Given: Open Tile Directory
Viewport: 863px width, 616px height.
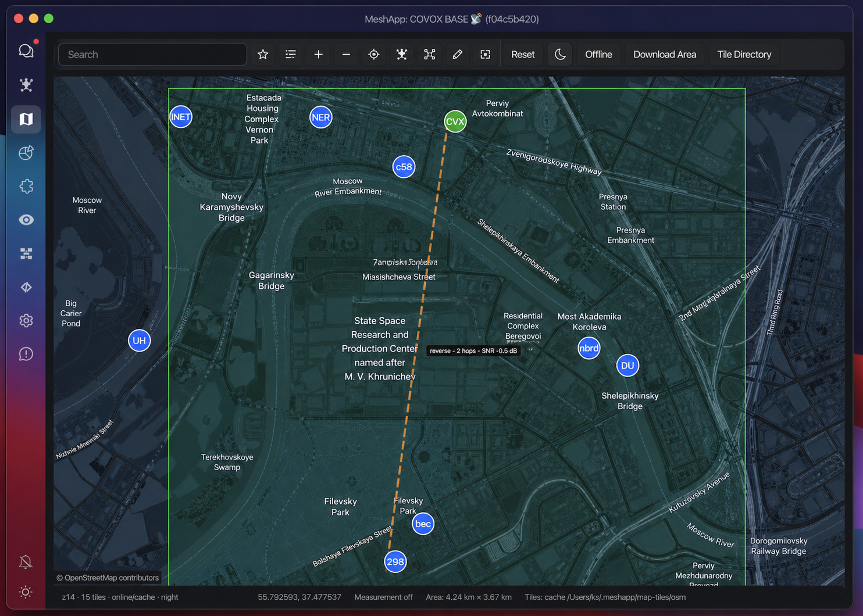Looking at the screenshot, I should (744, 55).
